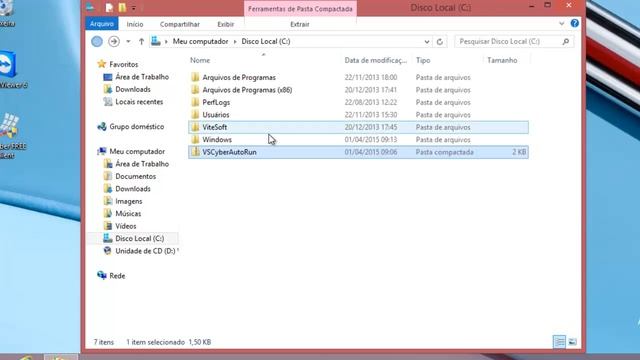Refresh the folder view
Viewport: 640px width, 360px height.
tap(440, 42)
